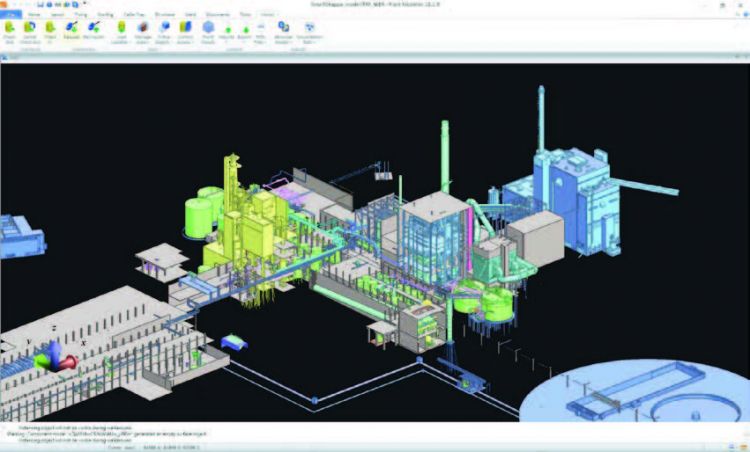750x452 pixels.
Task: Click the Save icon in quick access toolbar
Action: (41, 4)
